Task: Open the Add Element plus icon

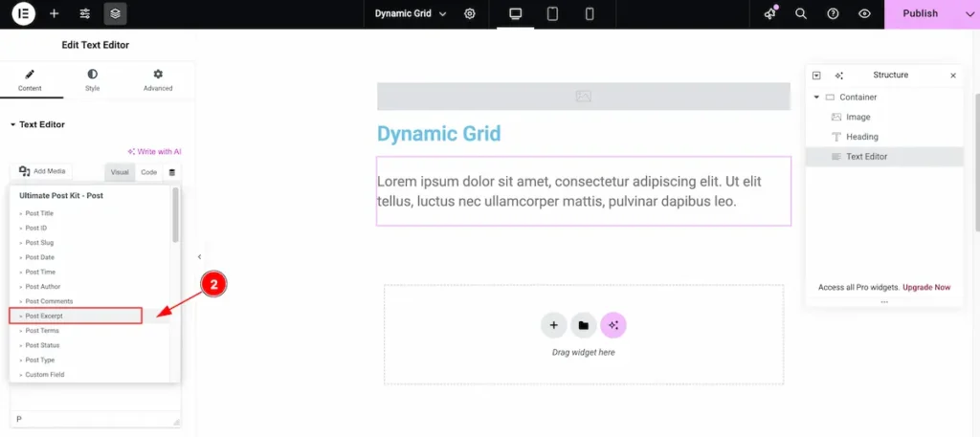Action: coord(55,14)
